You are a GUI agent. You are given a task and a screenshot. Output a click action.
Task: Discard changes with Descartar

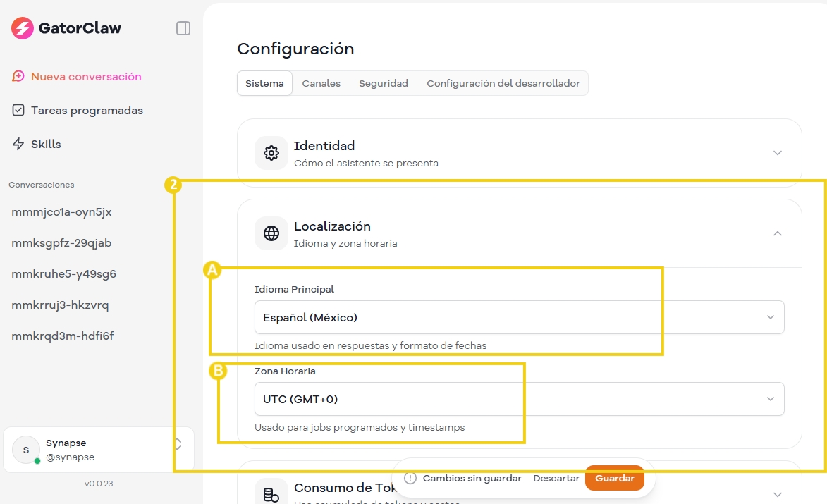tap(556, 478)
